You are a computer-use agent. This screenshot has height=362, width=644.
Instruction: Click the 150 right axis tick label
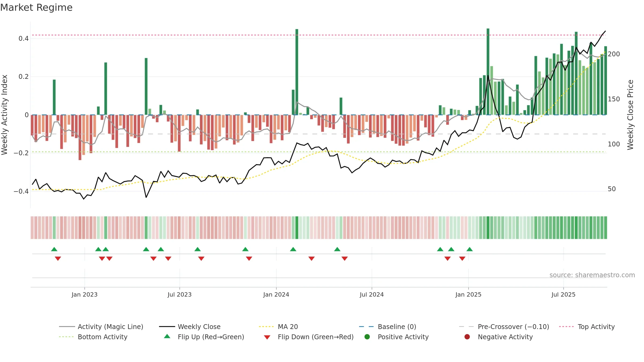tap(614, 99)
